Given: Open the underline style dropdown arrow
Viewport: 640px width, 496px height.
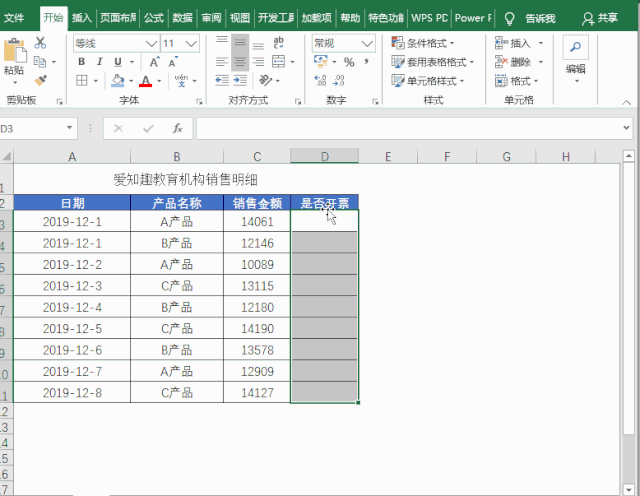Looking at the screenshot, I should (132, 62).
